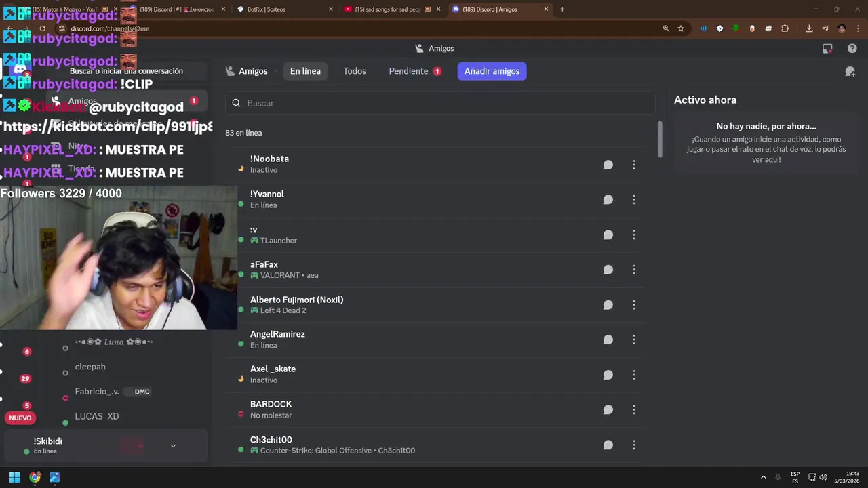
Task: Bookmark this page with star icon
Action: pos(681,28)
